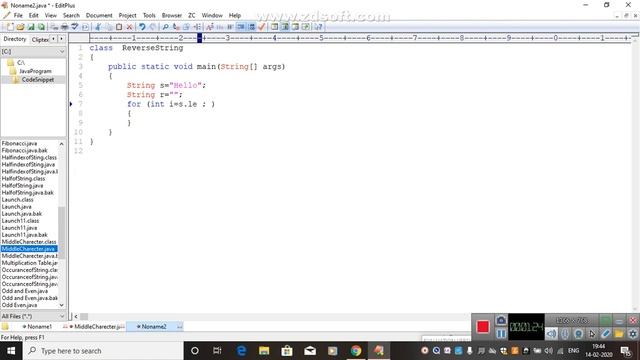
Task: Click the column ruler marker
Action: (200, 38)
